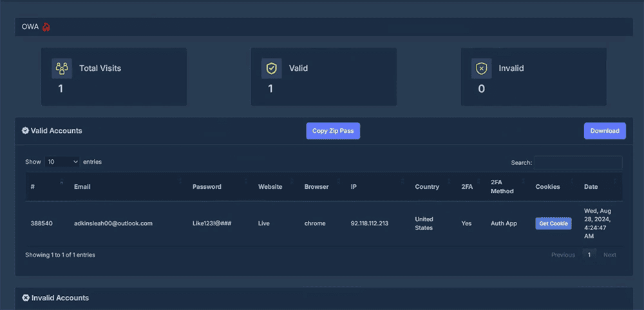Sort by the Cookies column header
Image resolution: width=644 pixels, height=310 pixels.
555,187
